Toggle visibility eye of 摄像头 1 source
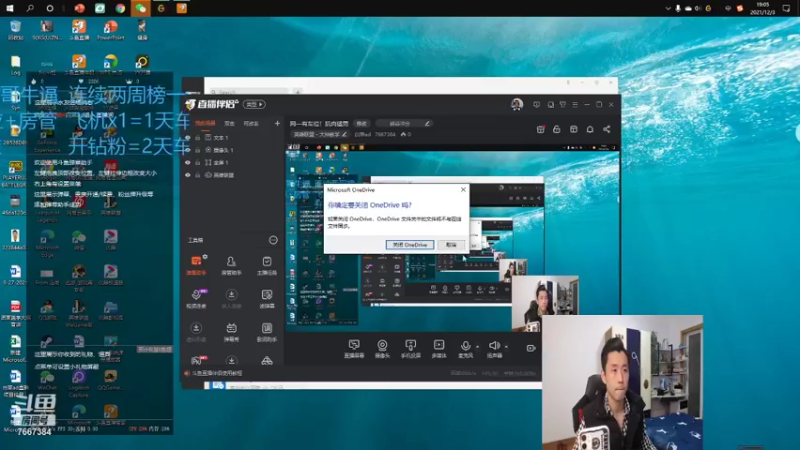Image resolution: width=800 pixels, height=450 pixels. pyautogui.click(x=188, y=150)
